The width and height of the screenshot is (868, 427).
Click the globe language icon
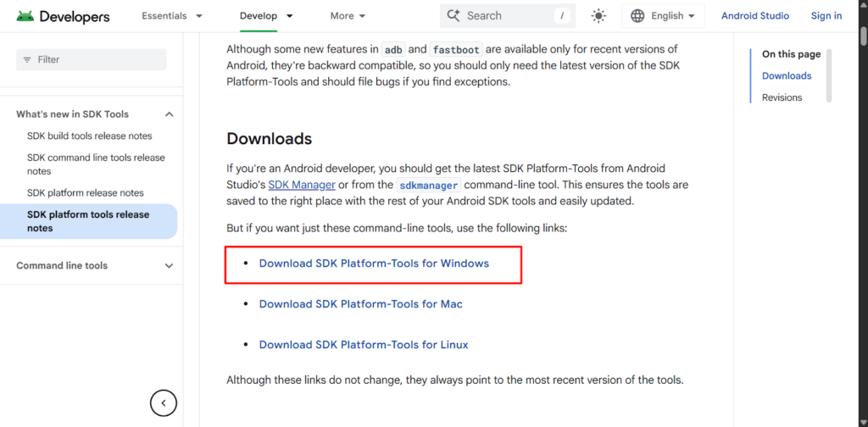point(638,16)
